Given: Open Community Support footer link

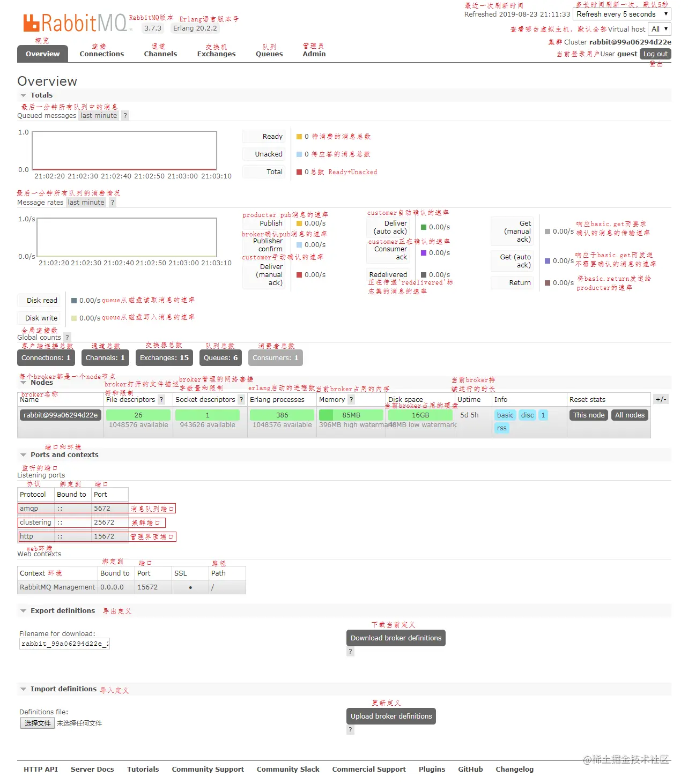Looking at the screenshot, I should point(208,770).
